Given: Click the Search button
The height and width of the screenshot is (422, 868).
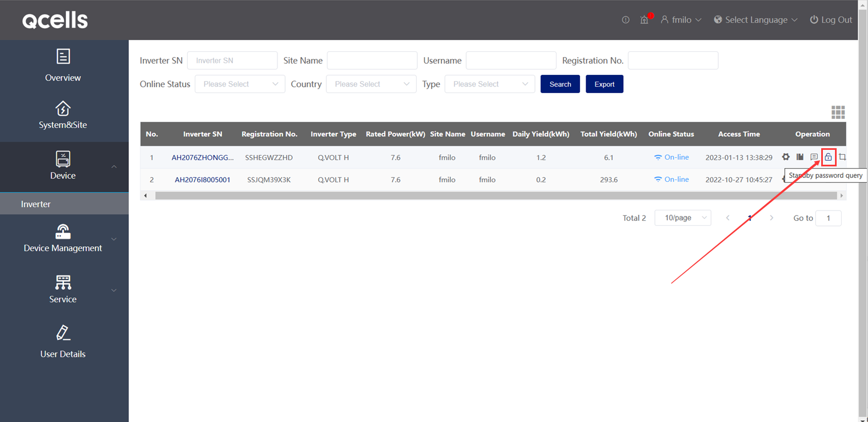Looking at the screenshot, I should (x=560, y=84).
